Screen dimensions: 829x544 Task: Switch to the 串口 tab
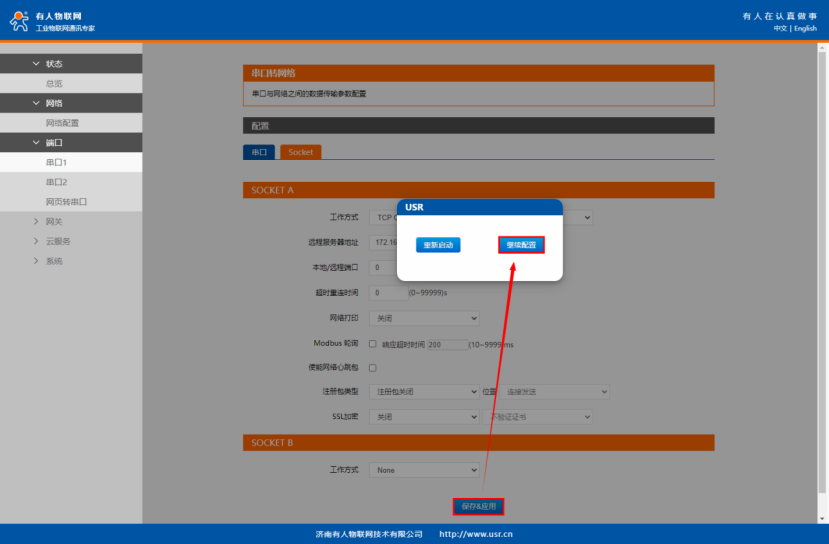pyautogui.click(x=259, y=152)
